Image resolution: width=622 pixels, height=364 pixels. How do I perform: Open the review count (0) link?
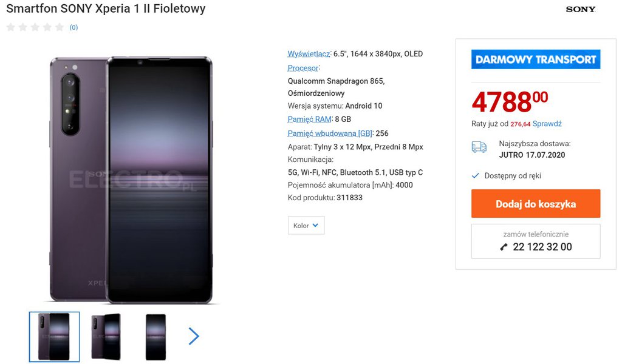(73, 27)
